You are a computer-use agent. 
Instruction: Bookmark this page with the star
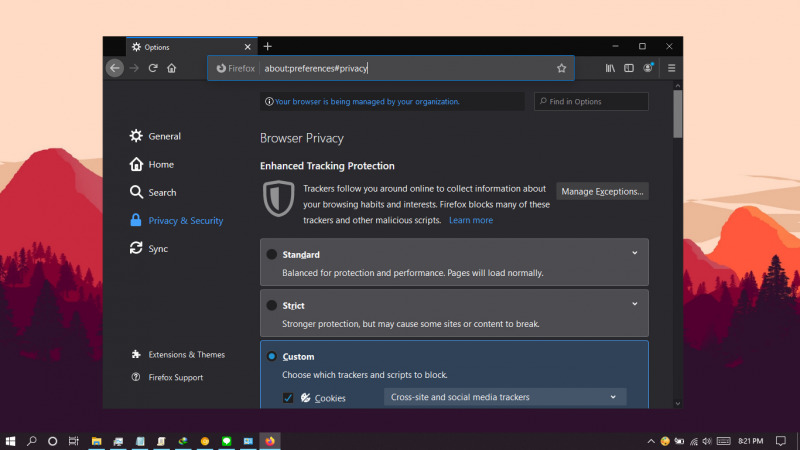point(561,68)
